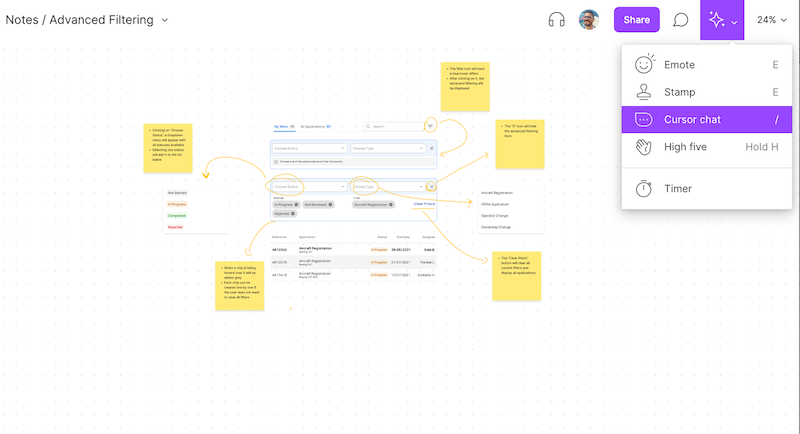Remove the Aircraft Registration filter chip
Screen dimensions: 800x434
391,205
